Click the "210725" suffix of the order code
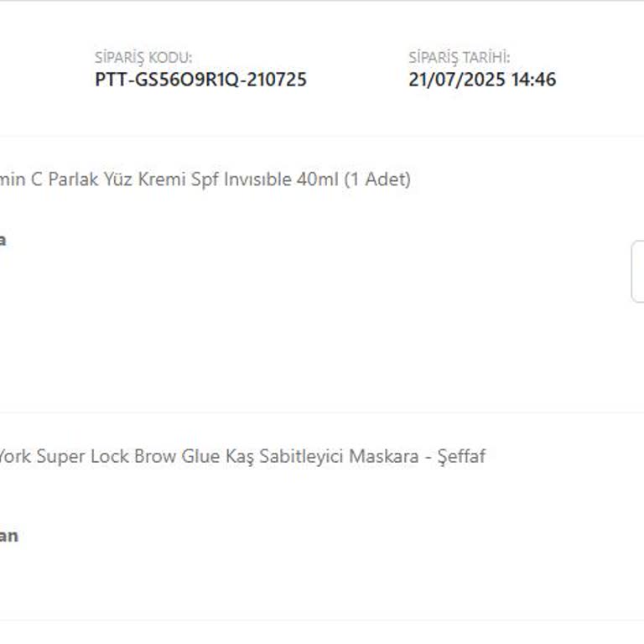 coord(278,80)
